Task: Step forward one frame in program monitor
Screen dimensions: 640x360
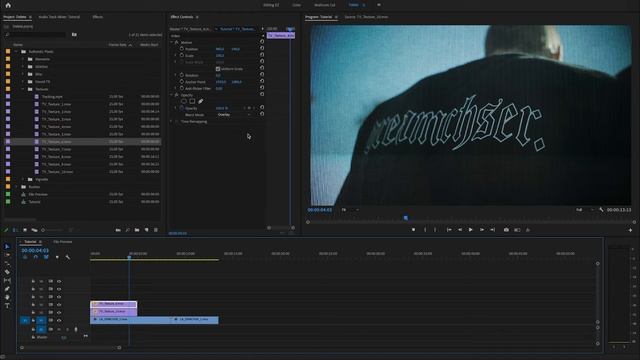Action: point(482,230)
